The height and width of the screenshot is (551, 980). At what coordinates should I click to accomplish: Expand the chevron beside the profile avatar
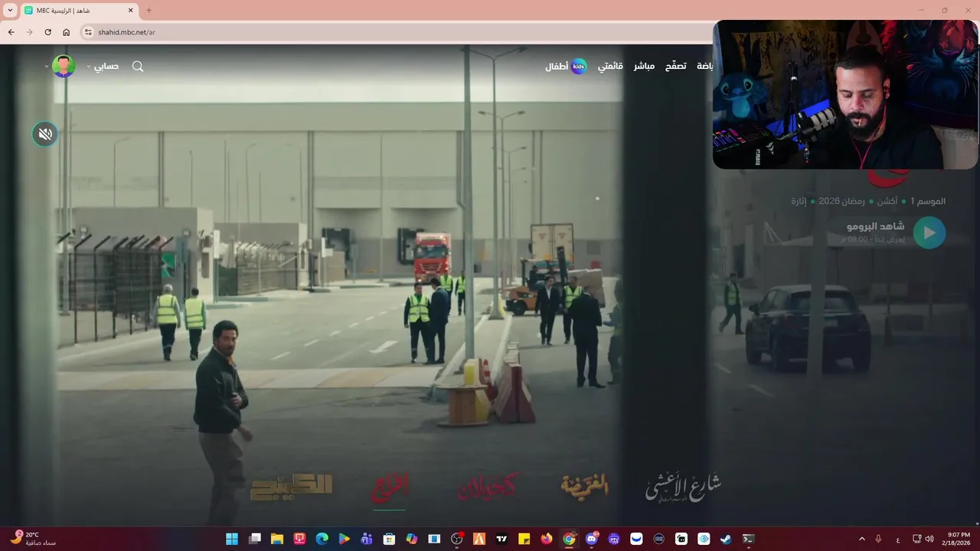click(x=47, y=67)
